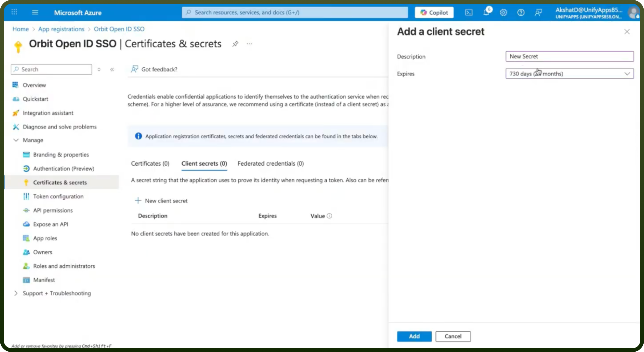Click the Microsoft Azure logo text
The width and height of the screenshot is (644, 352).
[78, 13]
